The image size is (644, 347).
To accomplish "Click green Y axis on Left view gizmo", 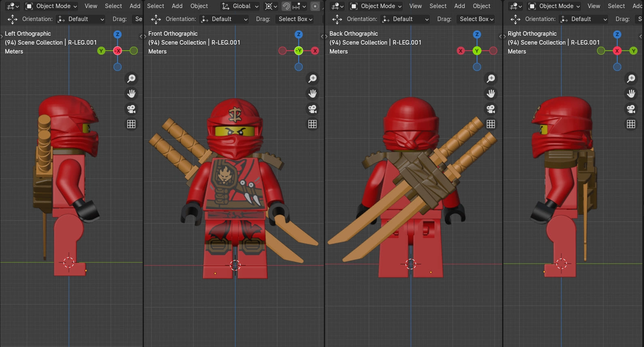I will 101,51.
